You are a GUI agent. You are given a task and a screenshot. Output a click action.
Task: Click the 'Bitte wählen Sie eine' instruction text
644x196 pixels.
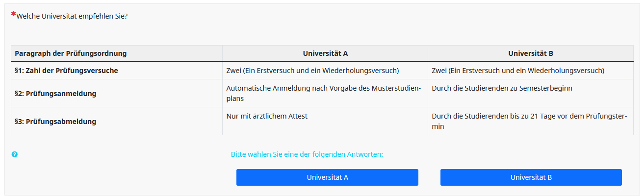coord(307,154)
